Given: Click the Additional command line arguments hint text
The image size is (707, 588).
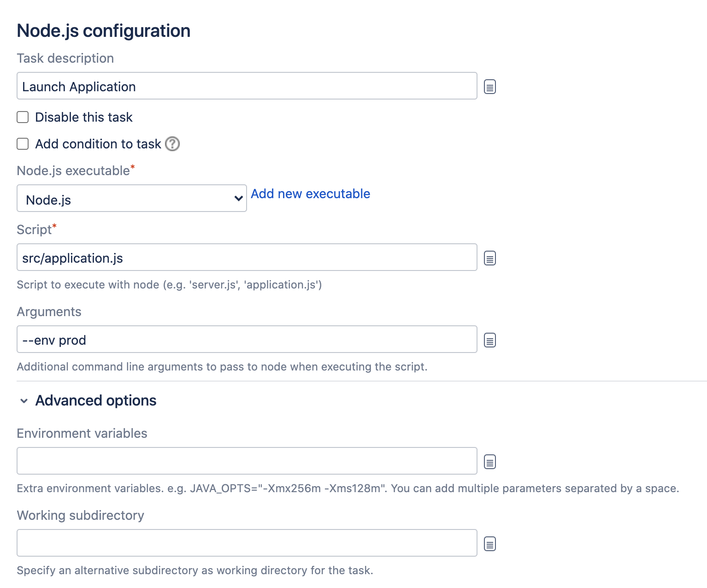Looking at the screenshot, I should click(x=222, y=367).
